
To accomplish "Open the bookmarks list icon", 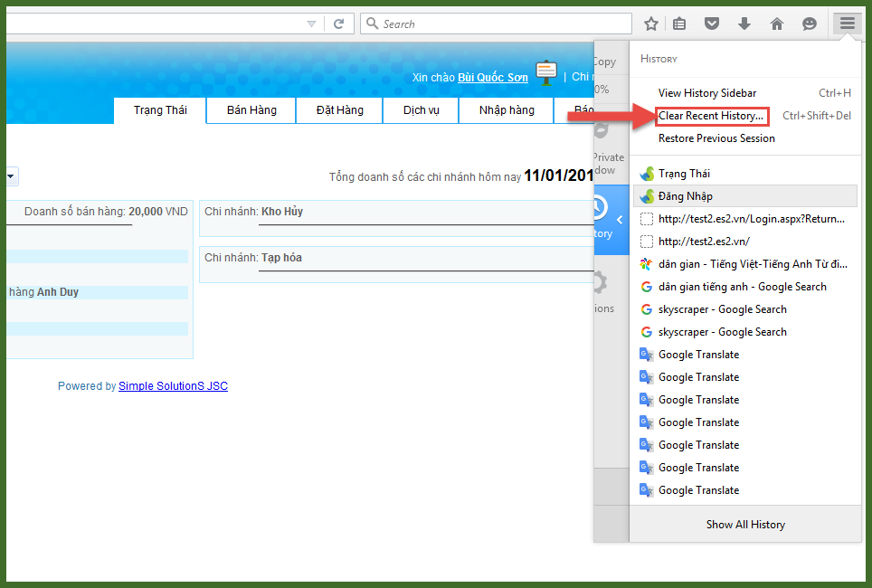I will pyautogui.click(x=679, y=24).
